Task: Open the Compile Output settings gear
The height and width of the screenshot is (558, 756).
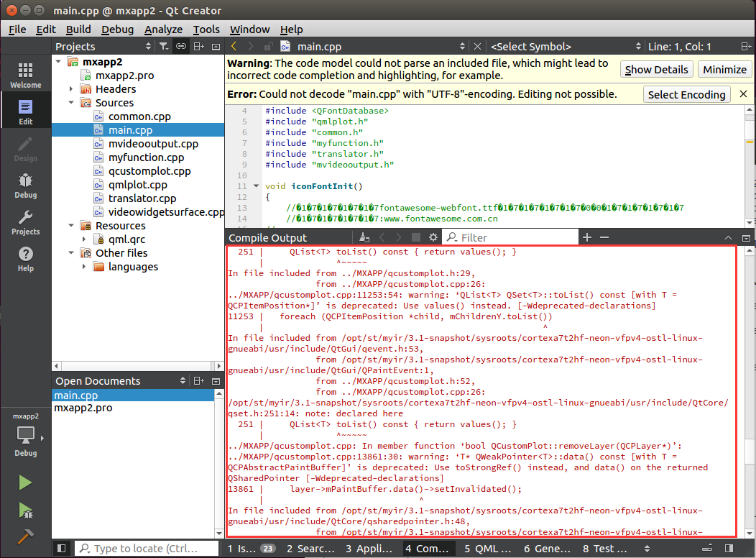Action: [433, 237]
